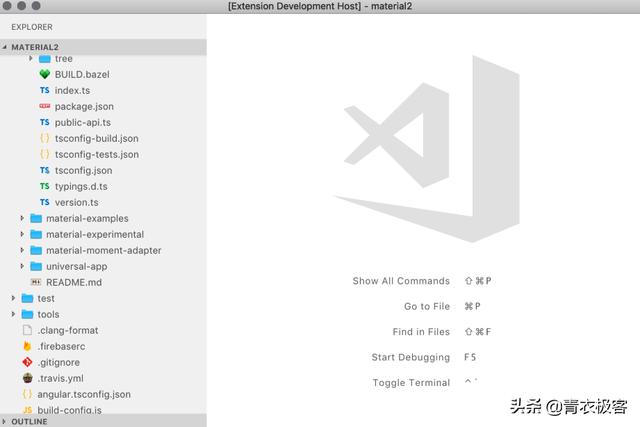Open tsconfig.json file name
640x427 pixels.
click(x=83, y=170)
